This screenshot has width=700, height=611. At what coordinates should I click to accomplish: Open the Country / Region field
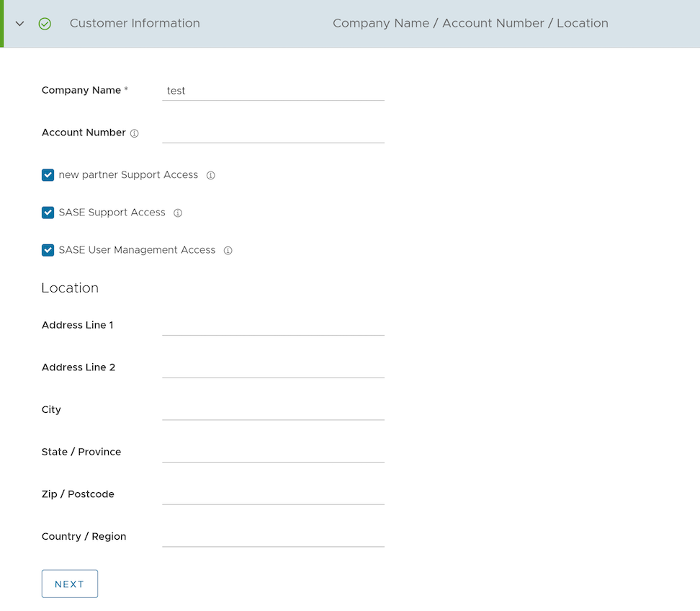point(273,536)
